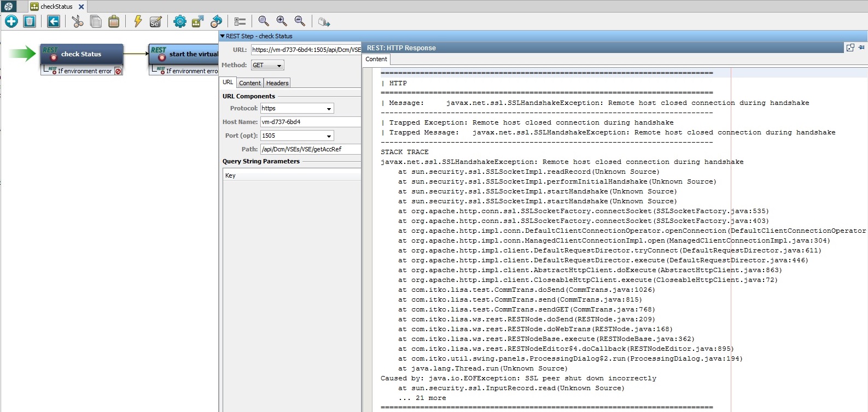Select the check Status REST step node
Screen dimensions: 868x412
click(82, 54)
